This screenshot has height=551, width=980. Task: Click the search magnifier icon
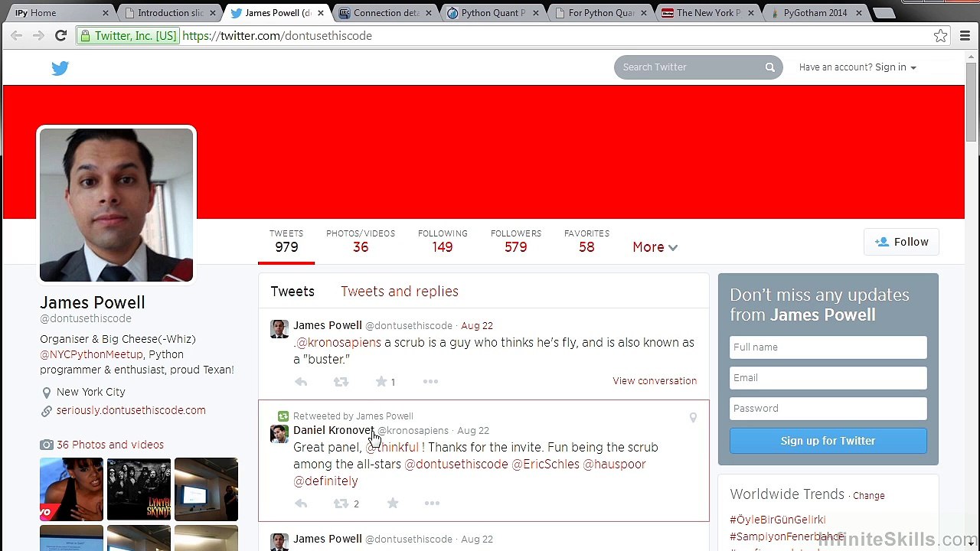point(769,67)
